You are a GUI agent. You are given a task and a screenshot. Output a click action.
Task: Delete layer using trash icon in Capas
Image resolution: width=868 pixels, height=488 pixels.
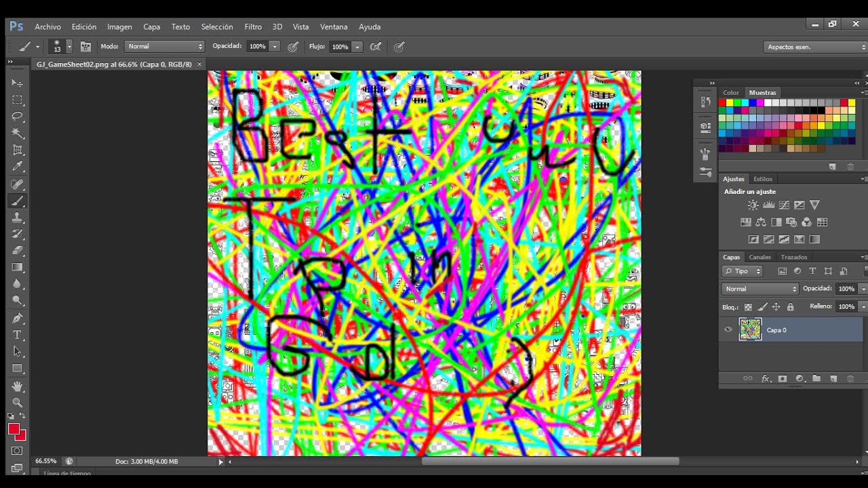[x=850, y=379]
